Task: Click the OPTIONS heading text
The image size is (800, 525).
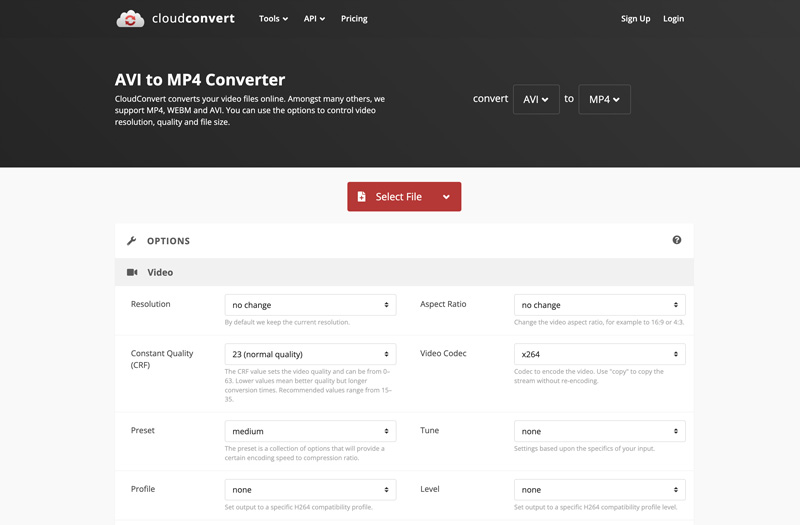Action: pos(168,241)
